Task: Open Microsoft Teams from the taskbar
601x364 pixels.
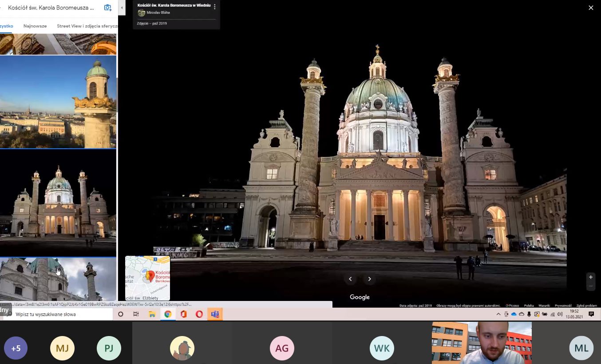Action: 215,314
